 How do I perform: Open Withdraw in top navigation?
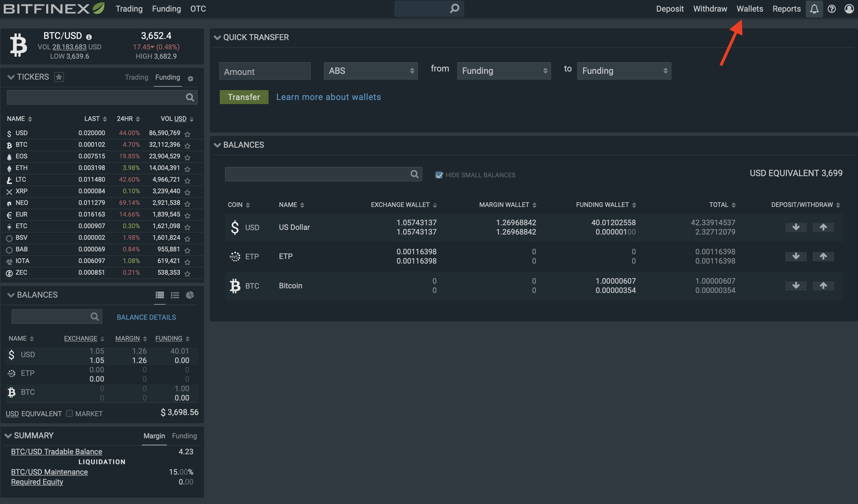pyautogui.click(x=710, y=9)
